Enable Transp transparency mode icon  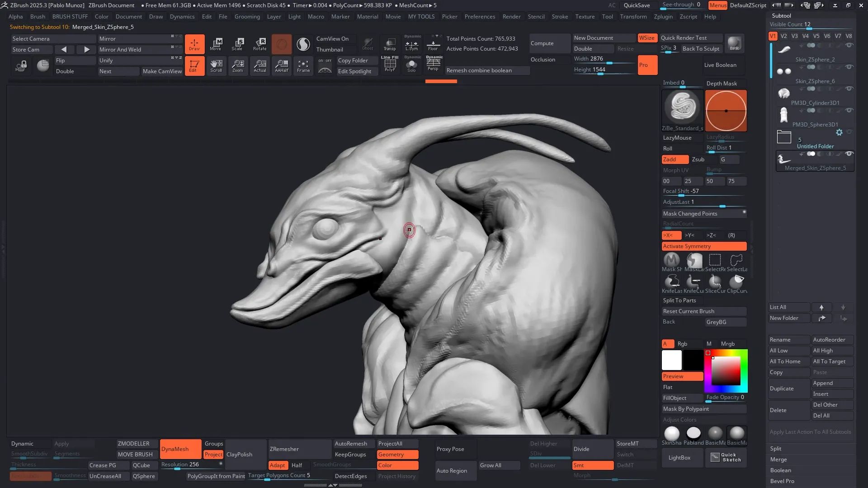(390, 44)
